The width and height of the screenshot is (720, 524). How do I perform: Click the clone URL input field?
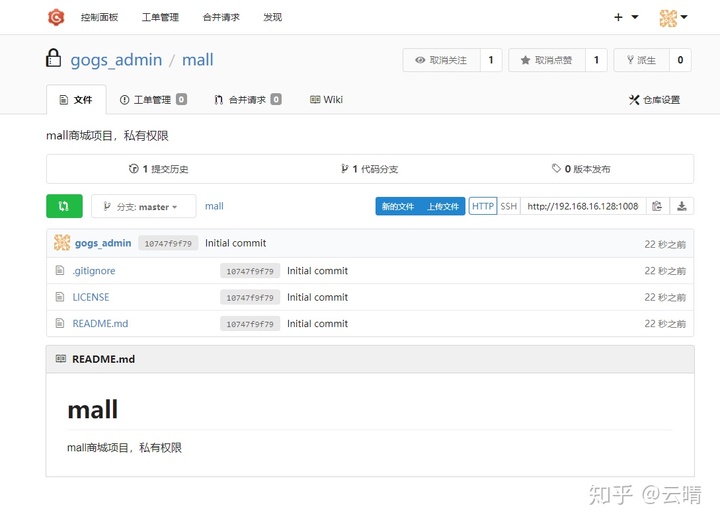pyautogui.click(x=583, y=206)
